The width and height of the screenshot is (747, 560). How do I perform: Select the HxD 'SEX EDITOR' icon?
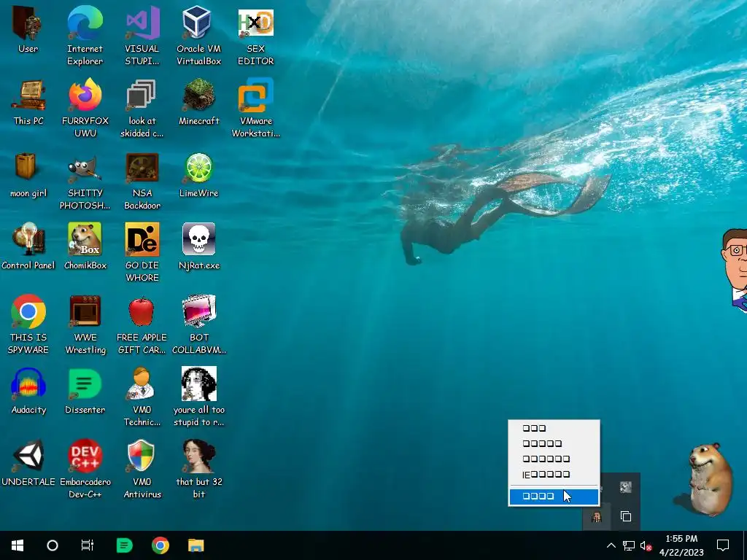(x=256, y=36)
